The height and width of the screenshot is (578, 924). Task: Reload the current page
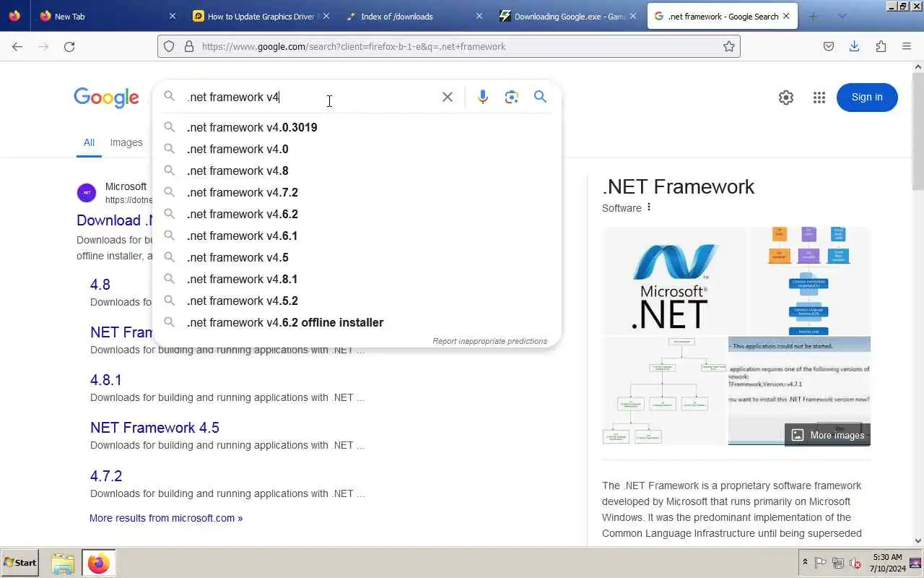pyautogui.click(x=69, y=46)
